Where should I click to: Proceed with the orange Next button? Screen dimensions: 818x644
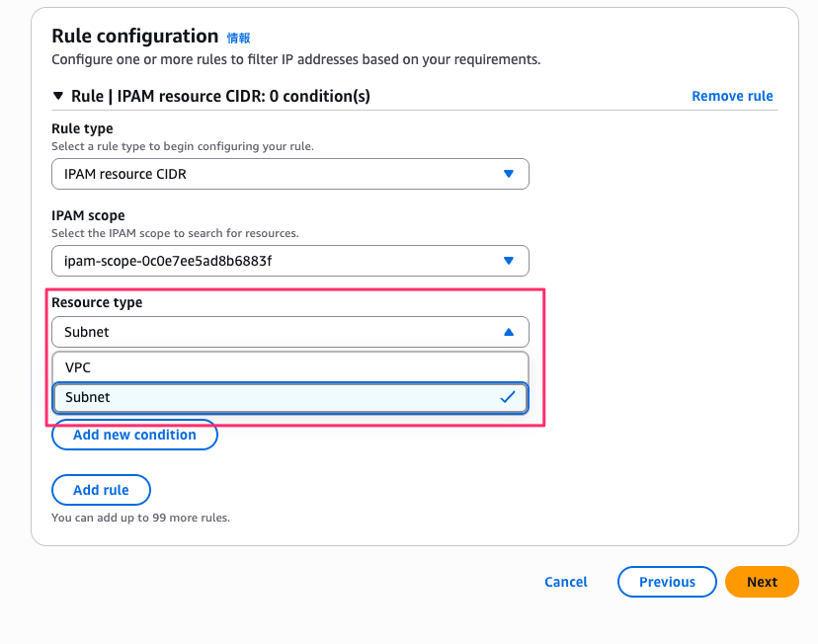point(762,582)
